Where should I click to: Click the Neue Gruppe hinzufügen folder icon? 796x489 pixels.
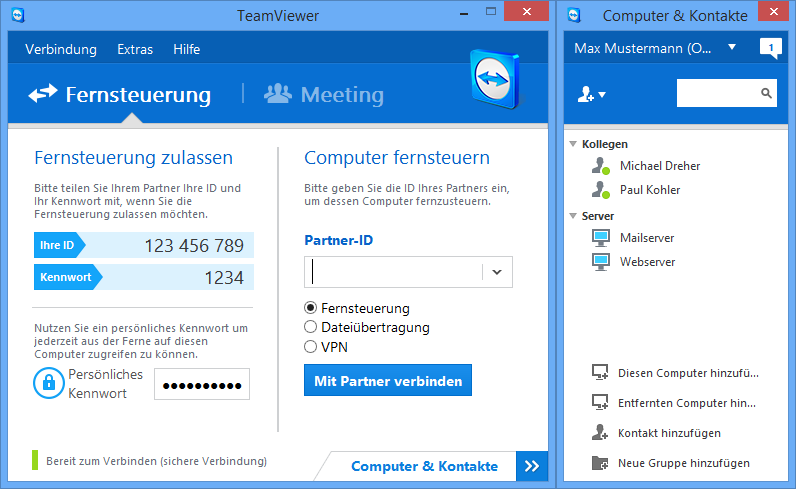(x=600, y=463)
